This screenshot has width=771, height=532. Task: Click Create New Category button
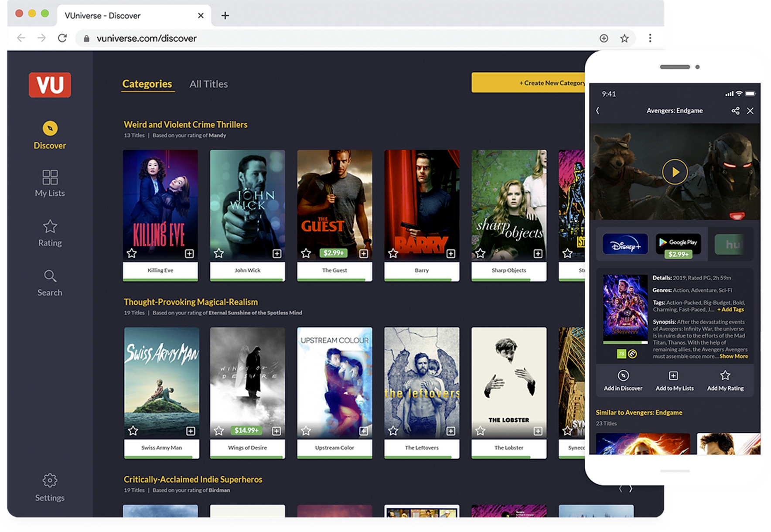click(529, 82)
